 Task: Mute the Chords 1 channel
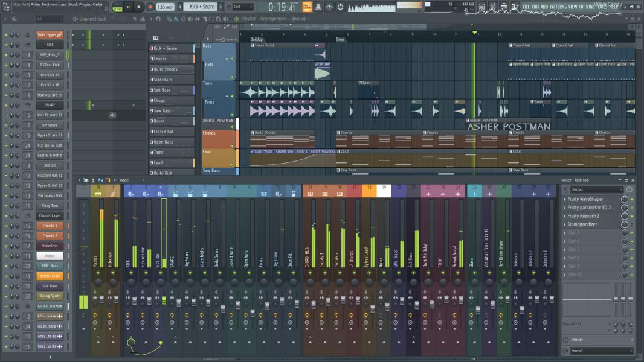point(6,226)
